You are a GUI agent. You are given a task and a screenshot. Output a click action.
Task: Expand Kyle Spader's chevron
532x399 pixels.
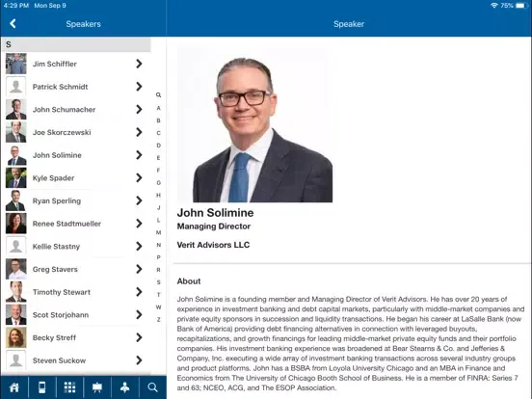point(139,177)
